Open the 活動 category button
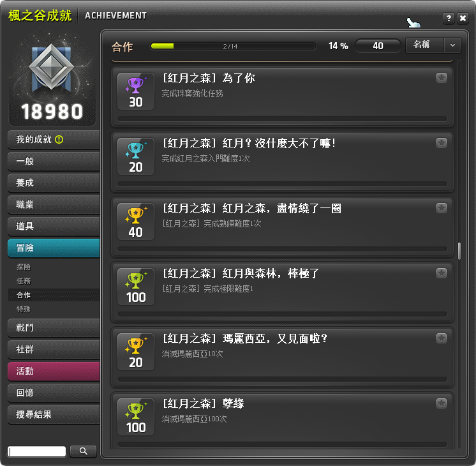Screen dimensions: 476x466 54,372
